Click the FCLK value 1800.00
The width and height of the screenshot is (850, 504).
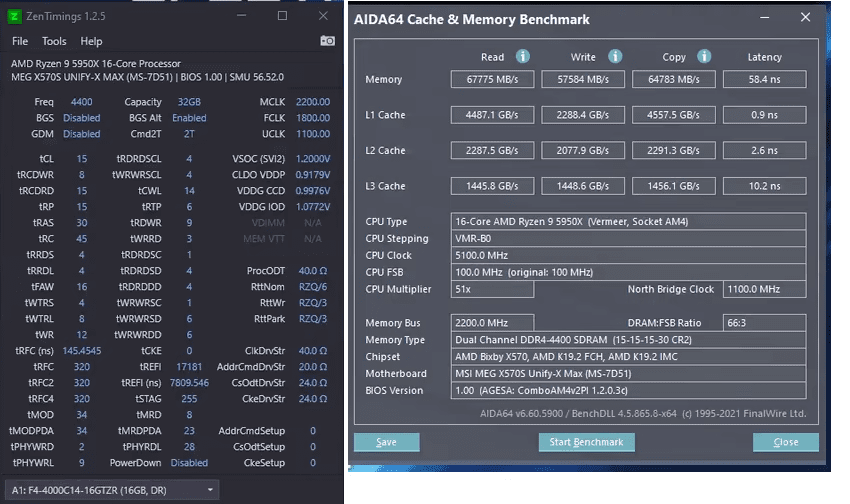[313, 118]
